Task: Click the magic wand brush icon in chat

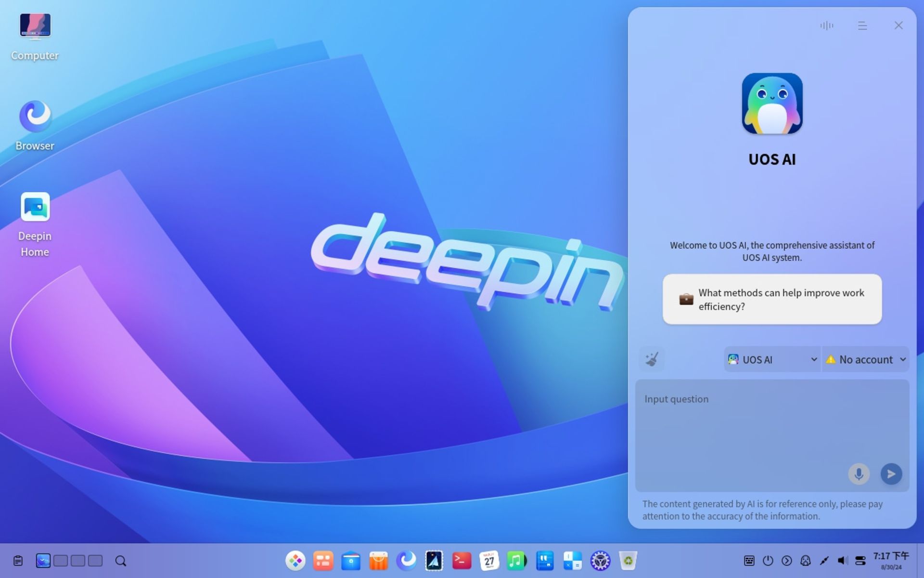Action: [652, 360]
